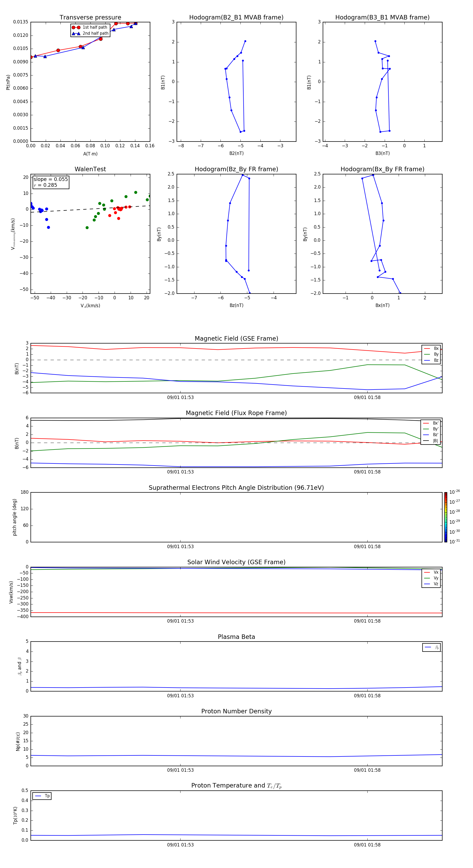This screenshot has width=473, height=868.
Task: Click the 'βp and β' y-axis label
Action: (19, 666)
